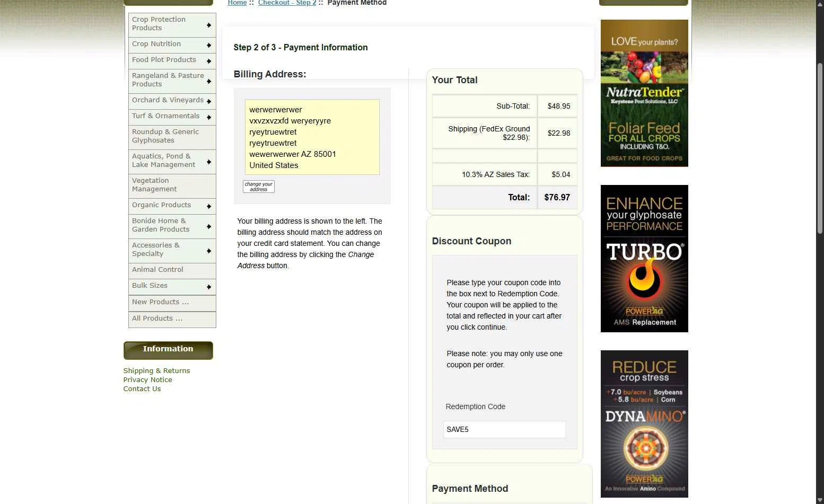Click the billing address text box
824x504 pixels.
(312, 137)
